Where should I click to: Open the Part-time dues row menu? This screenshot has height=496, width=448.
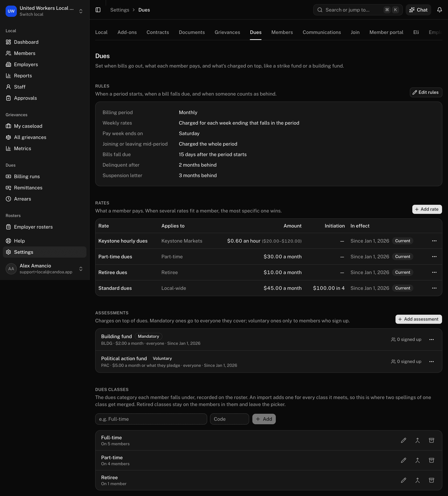(434, 257)
